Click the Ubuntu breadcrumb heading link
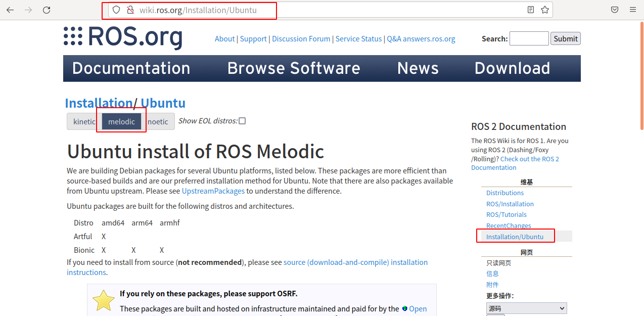The image size is (644, 316). coord(163,103)
